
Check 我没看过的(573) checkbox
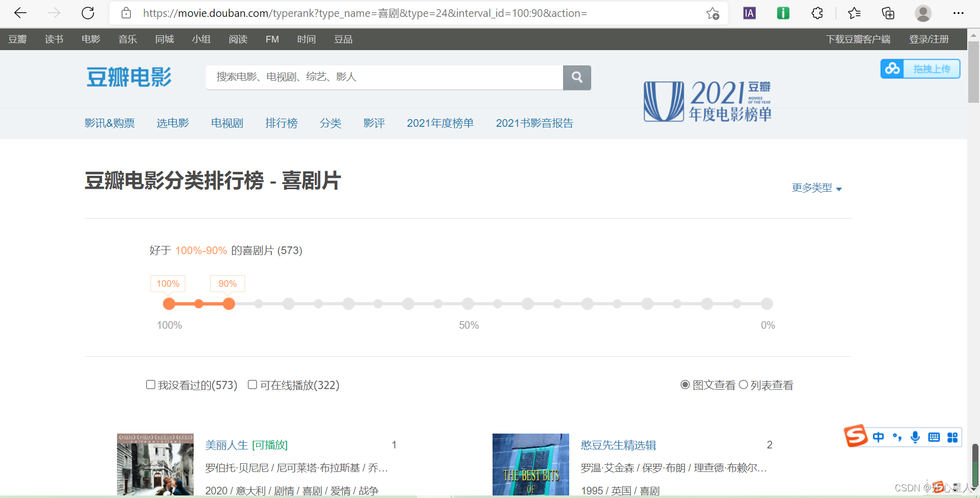click(151, 384)
